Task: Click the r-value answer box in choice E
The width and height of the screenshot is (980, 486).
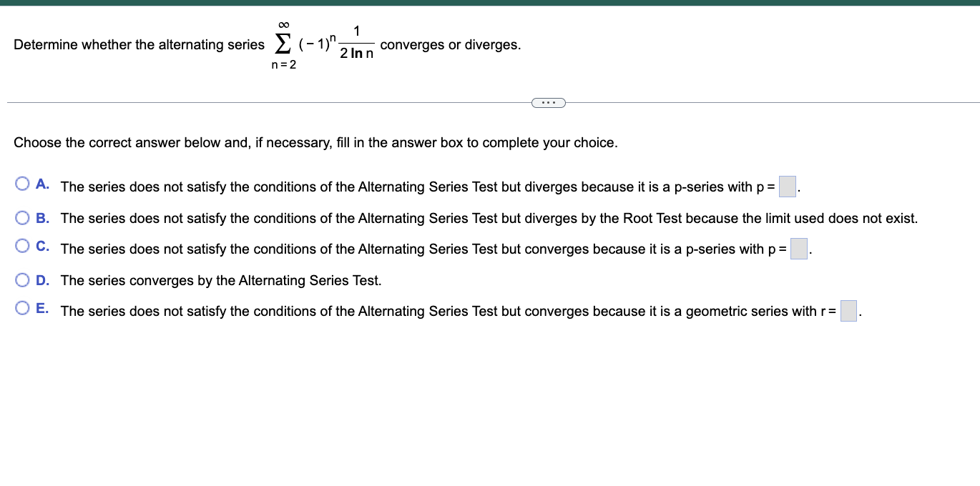Action: (x=848, y=312)
